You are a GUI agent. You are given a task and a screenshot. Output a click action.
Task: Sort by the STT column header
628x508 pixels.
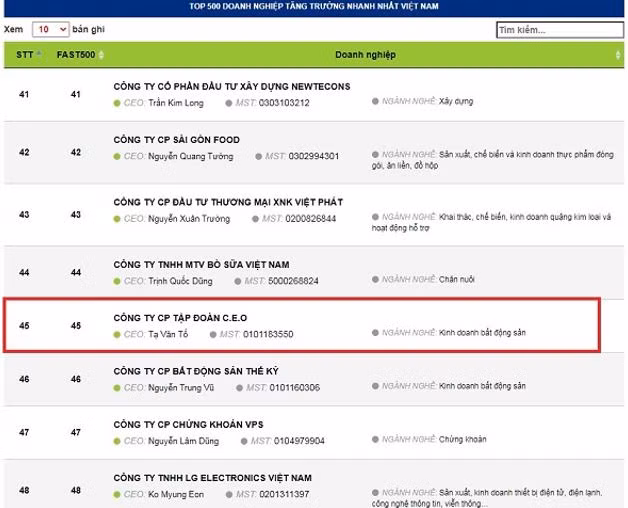(28, 54)
